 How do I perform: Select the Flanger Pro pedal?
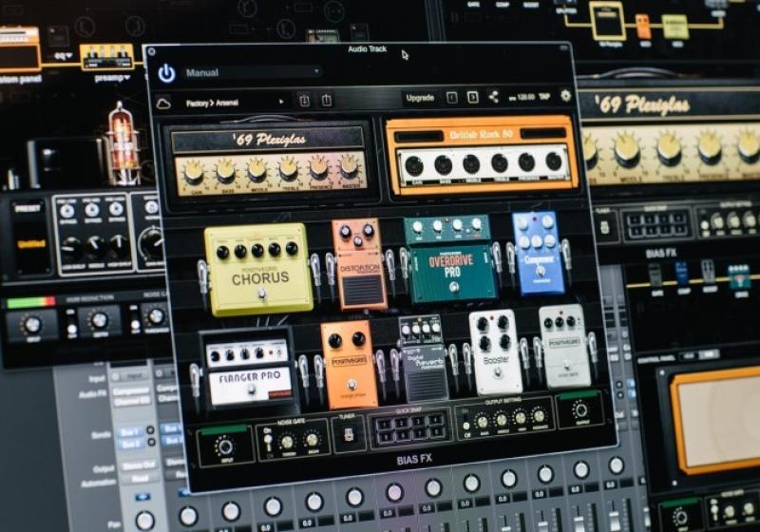pyautogui.click(x=249, y=370)
